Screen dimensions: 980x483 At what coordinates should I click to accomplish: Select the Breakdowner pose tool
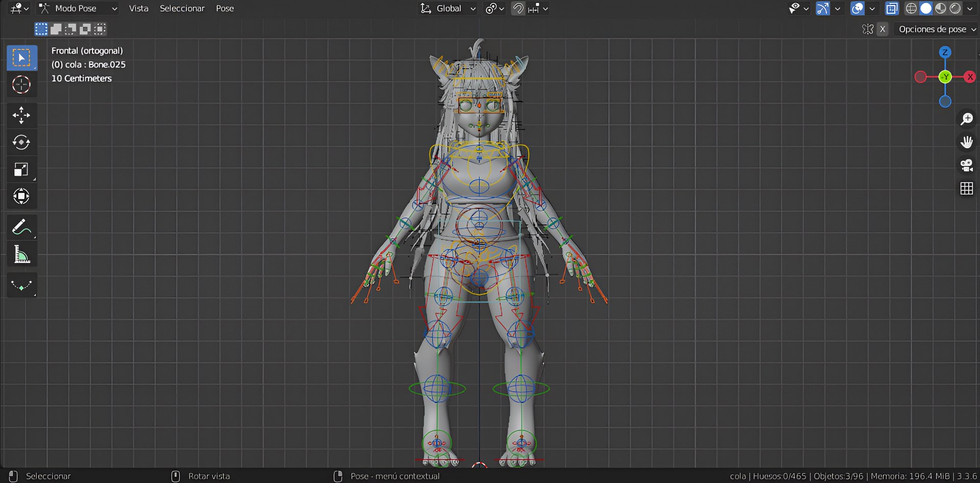tap(21, 285)
